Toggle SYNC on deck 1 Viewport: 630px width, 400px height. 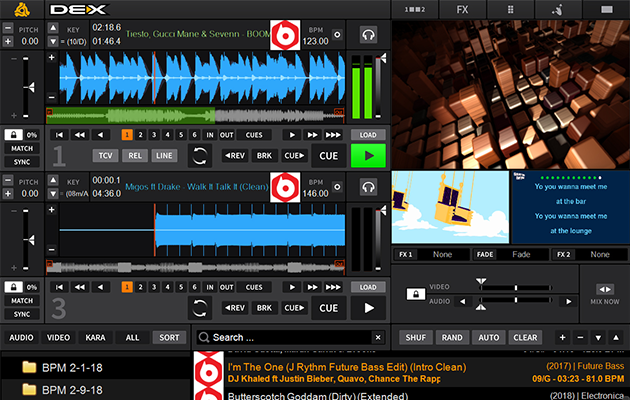(22, 161)
